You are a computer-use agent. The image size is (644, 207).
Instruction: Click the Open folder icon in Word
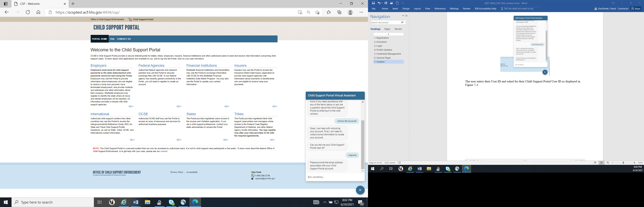pos(392,3)
